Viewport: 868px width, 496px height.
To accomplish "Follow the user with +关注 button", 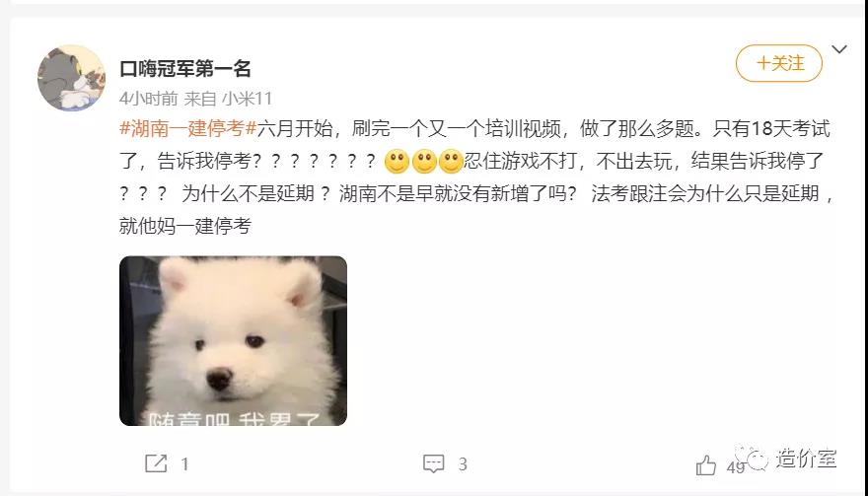I will 779,63.
